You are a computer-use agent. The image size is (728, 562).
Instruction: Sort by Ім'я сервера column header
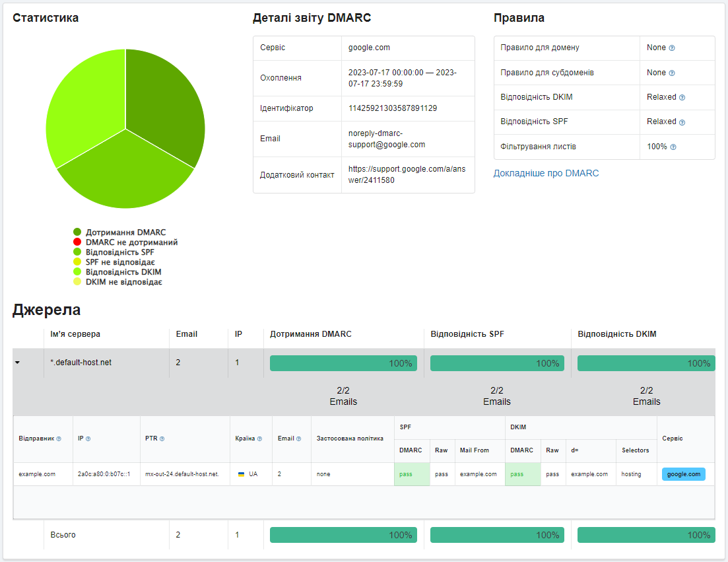(x=75, y=334)
